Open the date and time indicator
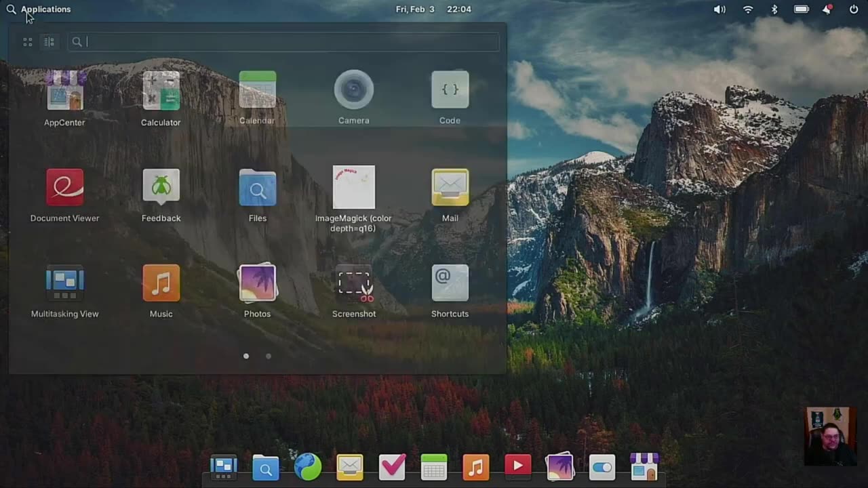868x488 pixels. tap(433, 9)
